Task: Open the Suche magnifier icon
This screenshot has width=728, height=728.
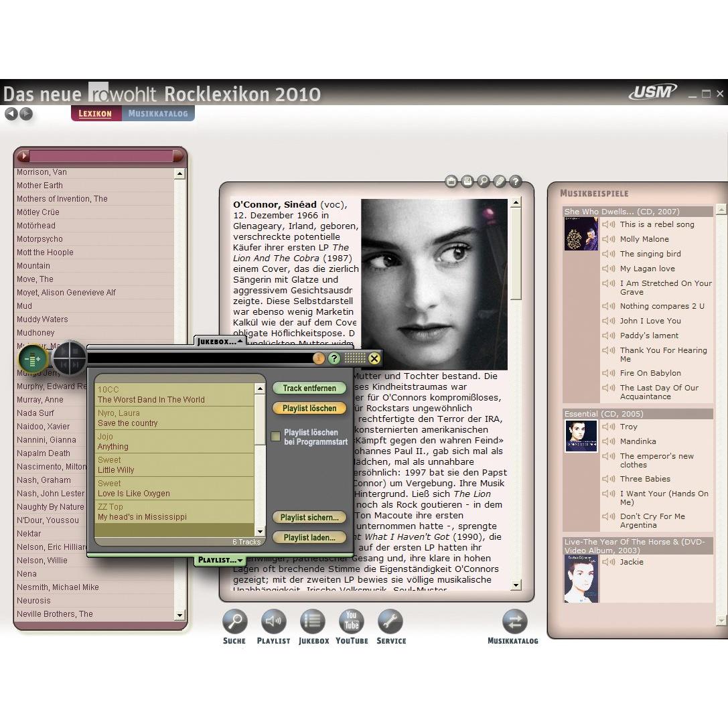Action: [x=234, y=622]
